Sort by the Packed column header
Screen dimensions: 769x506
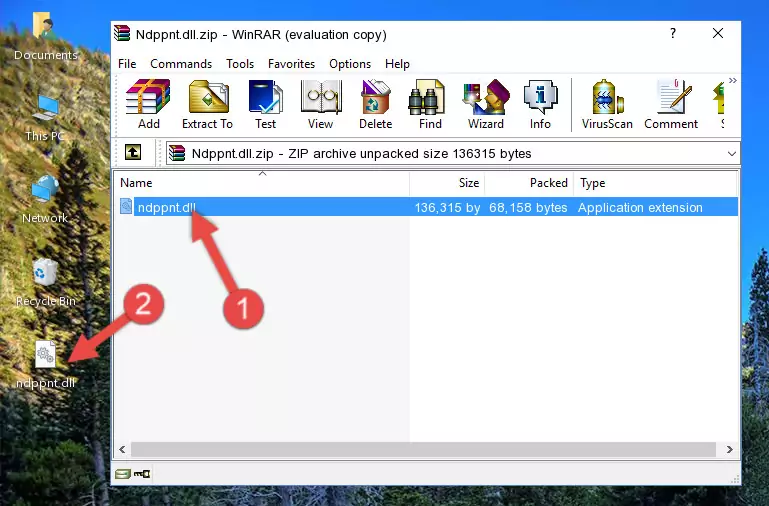tap(529, 183)
